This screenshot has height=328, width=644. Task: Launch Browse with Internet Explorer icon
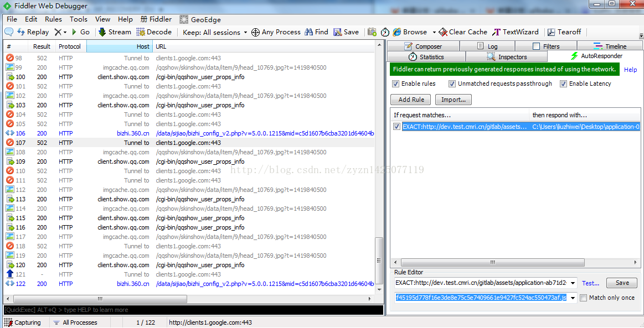pyautogui.click(x=410, y=32)
